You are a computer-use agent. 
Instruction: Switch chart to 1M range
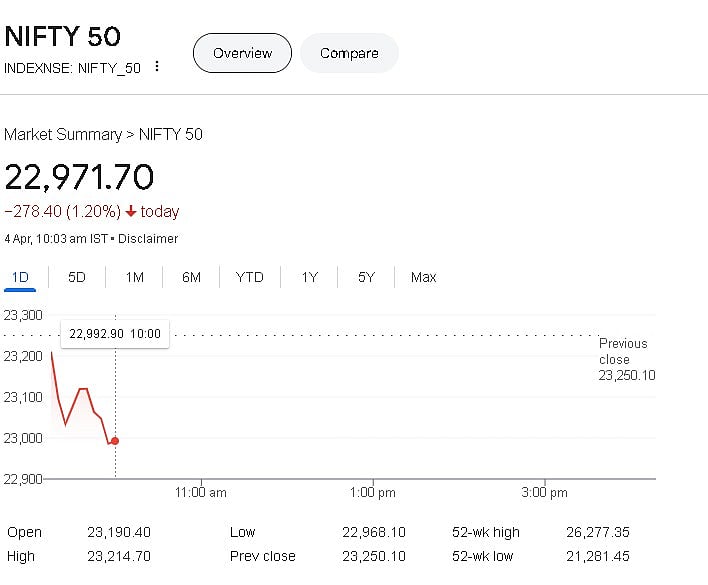point(135,277)
